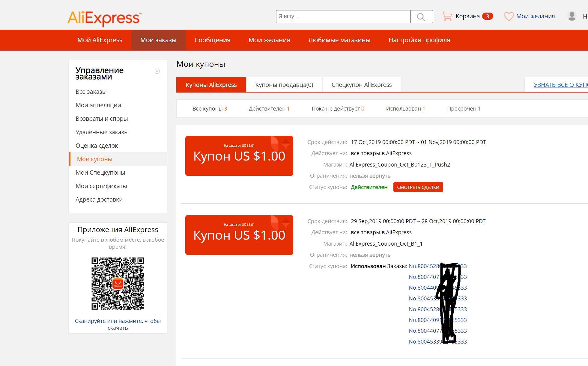This screenshot has height=366, width=588.
Task: Open Мои сертификаты in sidebar
Action: coord(101,186)
